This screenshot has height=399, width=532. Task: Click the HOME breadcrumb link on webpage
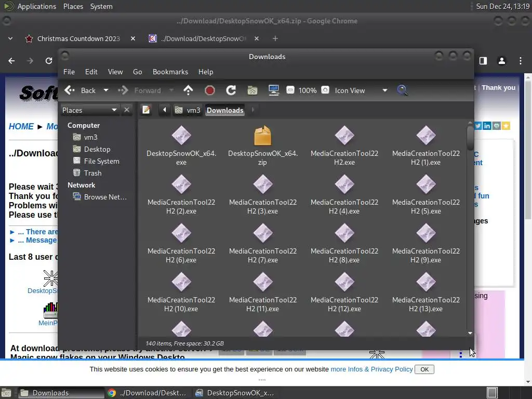(x=21, y=127)
